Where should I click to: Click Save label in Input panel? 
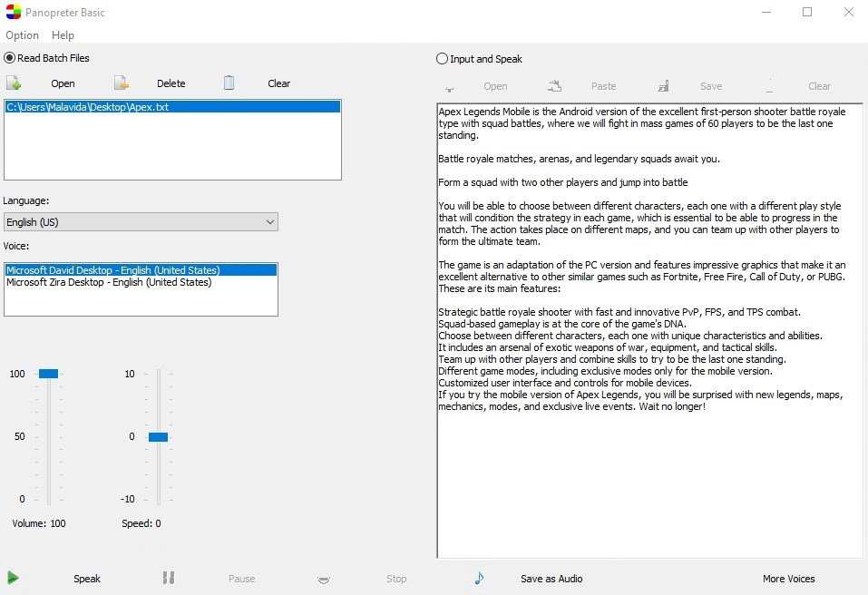(711, 86)
